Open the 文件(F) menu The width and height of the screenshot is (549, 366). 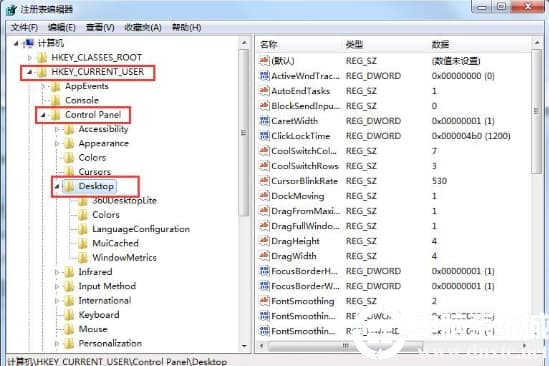24,27
